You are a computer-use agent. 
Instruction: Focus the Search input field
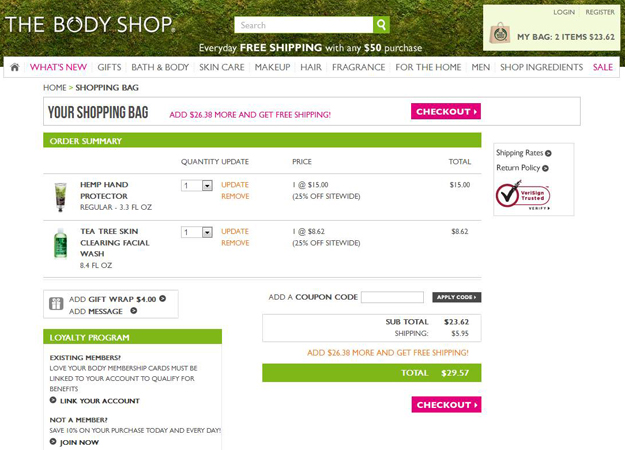[304, 25]
